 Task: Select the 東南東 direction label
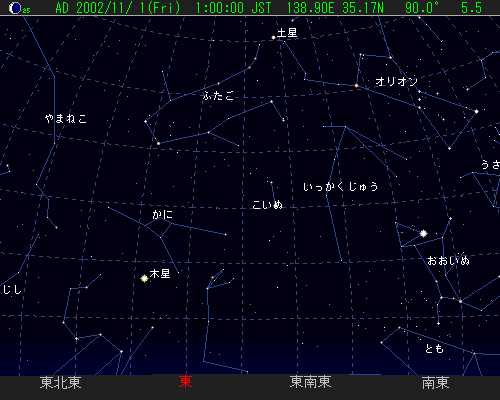(x=310, y=382)
